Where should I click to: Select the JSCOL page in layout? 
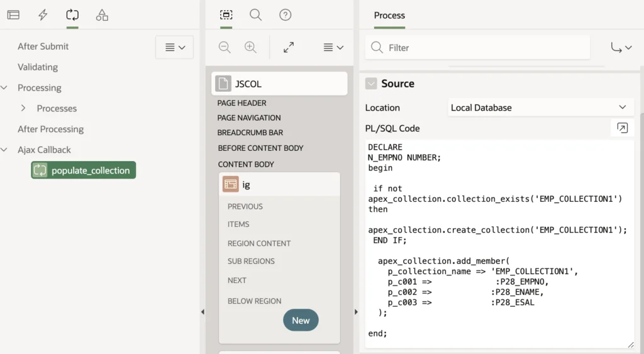pyautogui.click(x=279, y=84)
